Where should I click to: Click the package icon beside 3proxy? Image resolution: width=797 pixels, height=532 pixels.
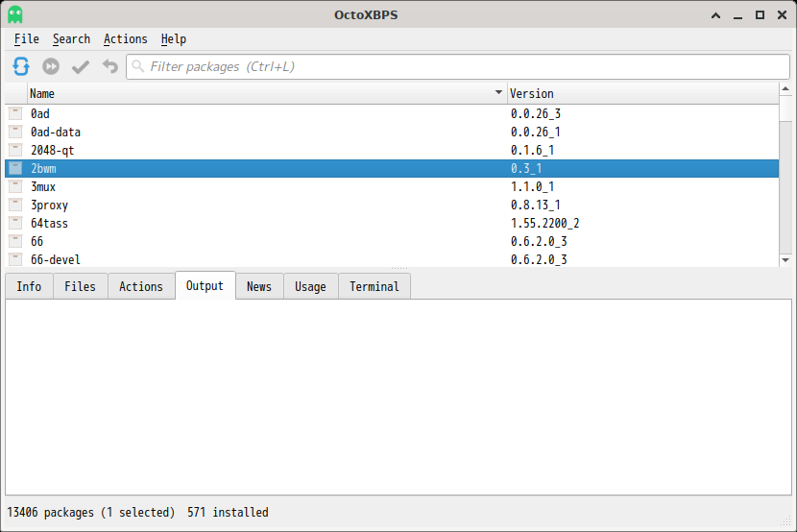[15, 205]
